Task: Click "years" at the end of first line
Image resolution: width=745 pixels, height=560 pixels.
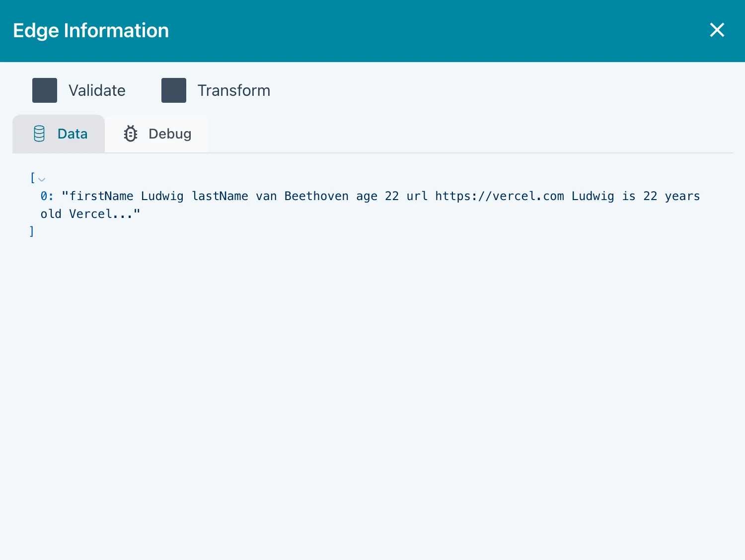Action: pos(682,197)
